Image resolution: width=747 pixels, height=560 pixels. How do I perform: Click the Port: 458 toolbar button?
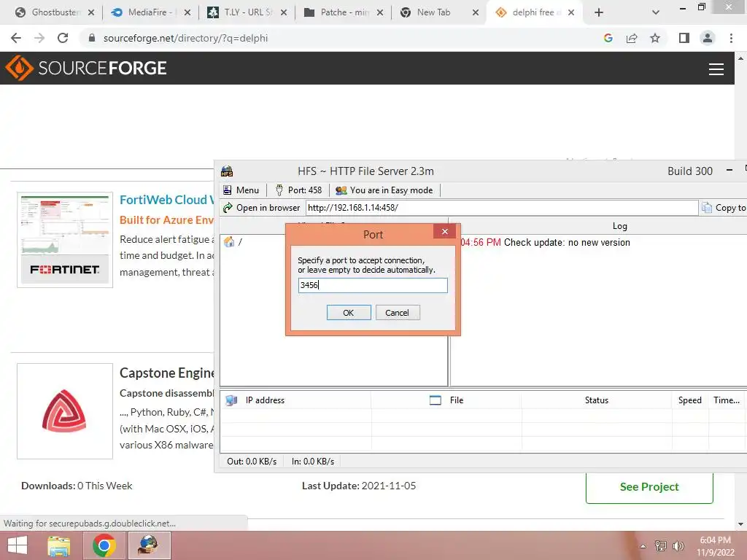[x=299, y=190]
